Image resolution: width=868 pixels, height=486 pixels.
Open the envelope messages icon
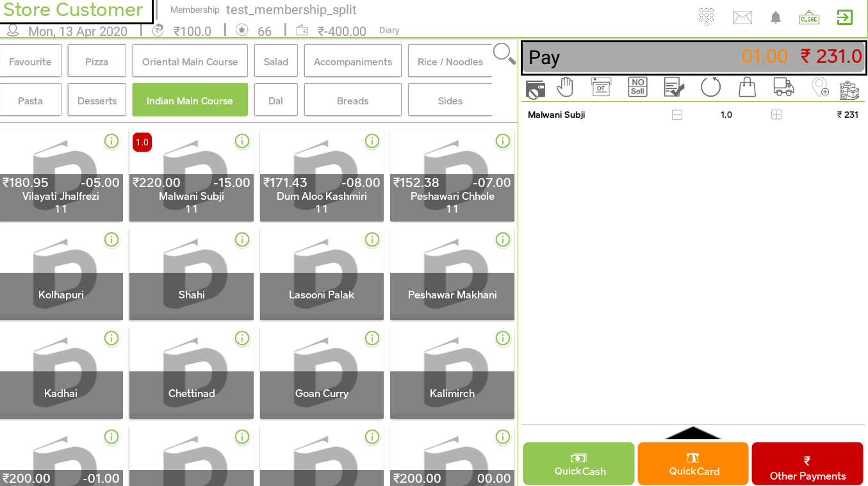pos(742,17)
